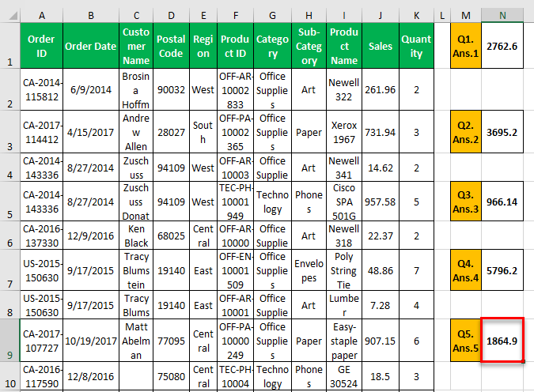Click order date 10/19/2017 cell

(91, 341)
